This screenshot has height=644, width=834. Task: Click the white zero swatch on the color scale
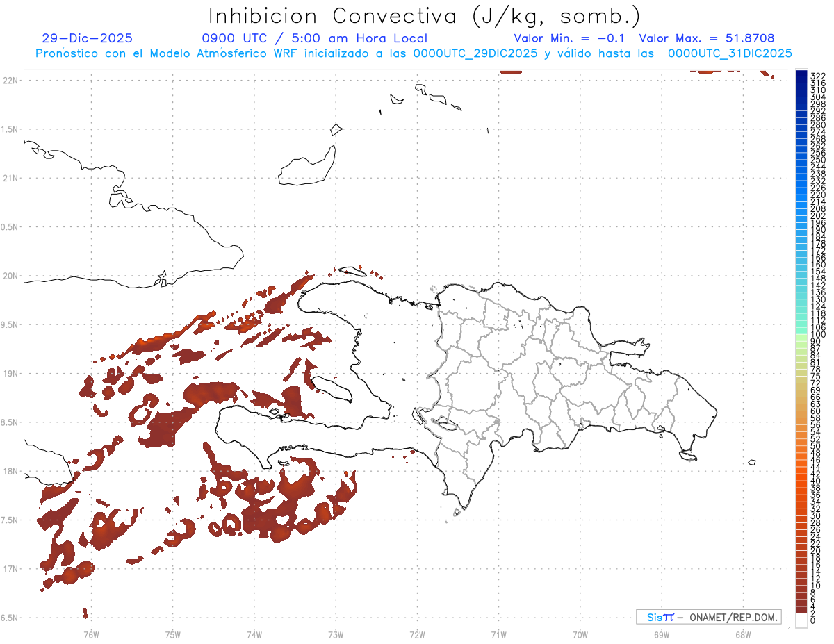pos(801,620)
